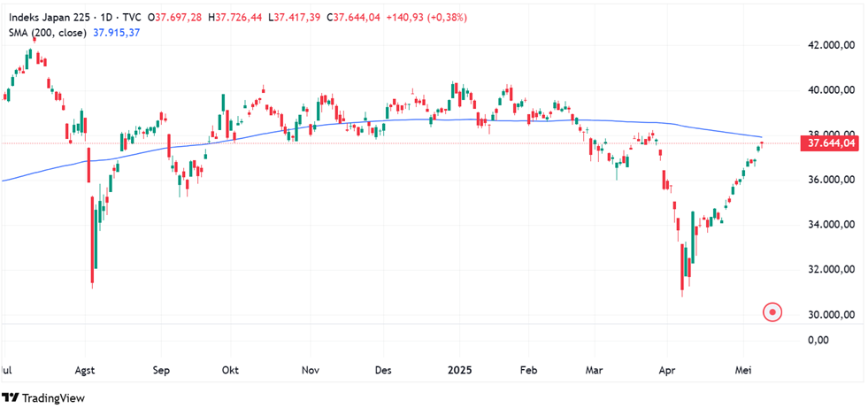Click the Feb month label on time axis
The height and width of the screenshot is (408, 868).
[x=528, y=370]
